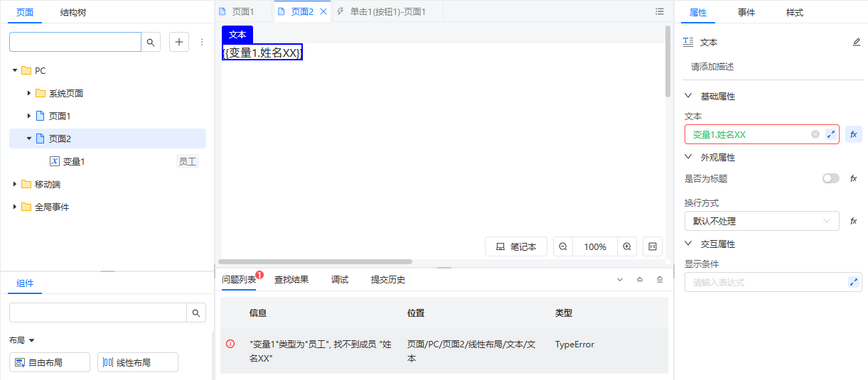The width and height of the screenshot is (868, 380).
Task: Click the vertical scrollbar of the canvas
Action: [668, 62]
